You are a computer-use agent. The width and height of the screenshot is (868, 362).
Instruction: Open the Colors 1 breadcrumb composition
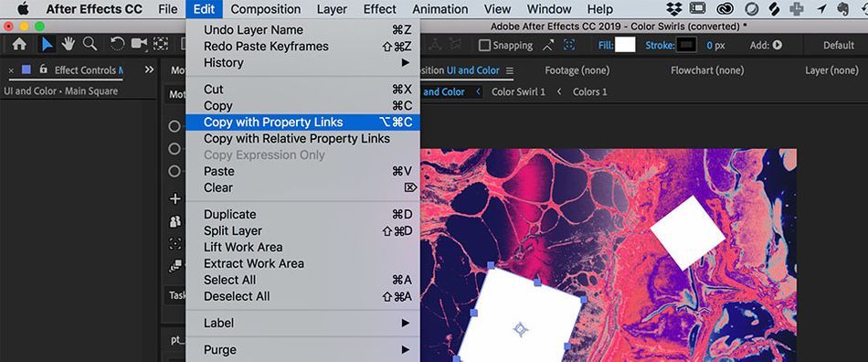[589, 92]
